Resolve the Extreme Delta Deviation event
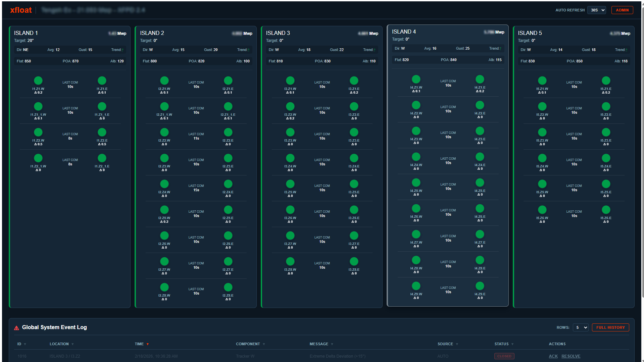This screenshot has width=644, height=362. coord(571,356)
